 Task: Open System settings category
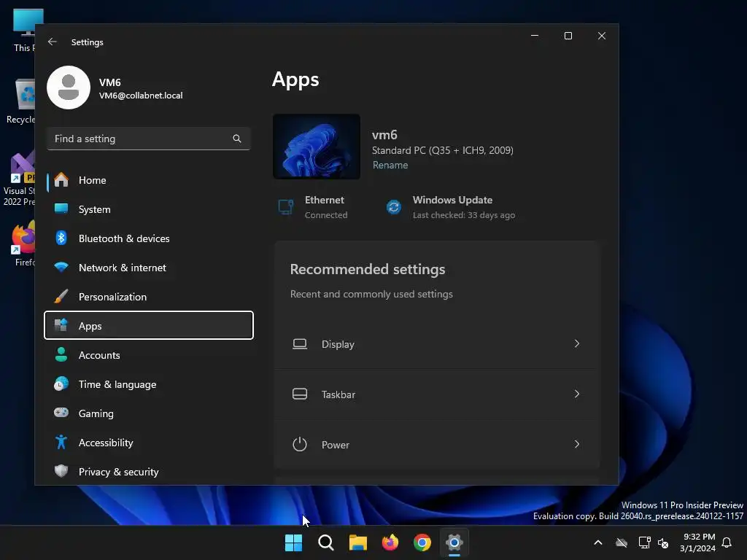click(149, 209)
